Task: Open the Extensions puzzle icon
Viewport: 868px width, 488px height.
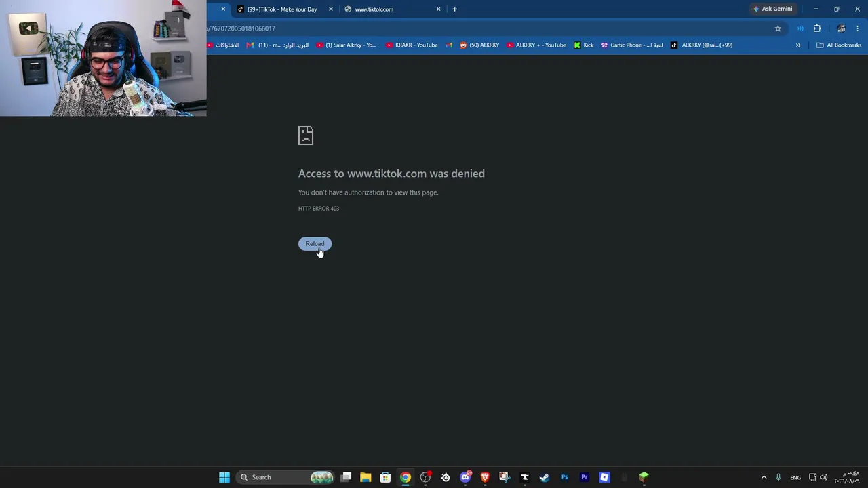Action: click(817, 28)
